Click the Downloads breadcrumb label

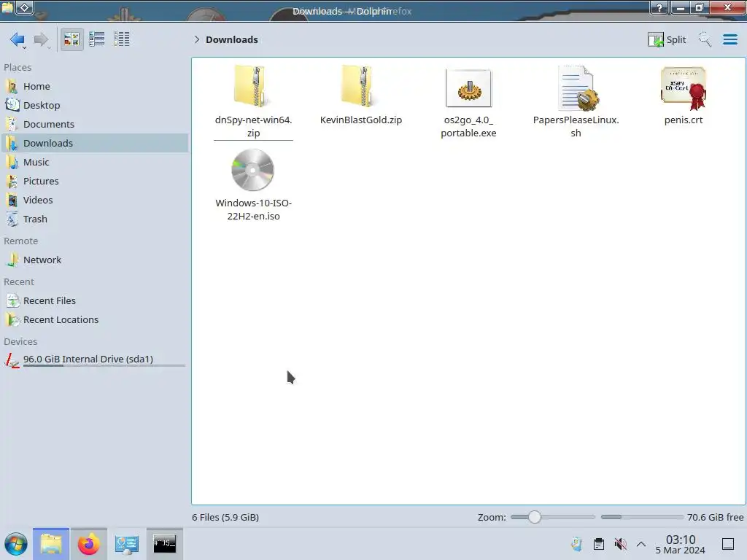coord(231,39)
